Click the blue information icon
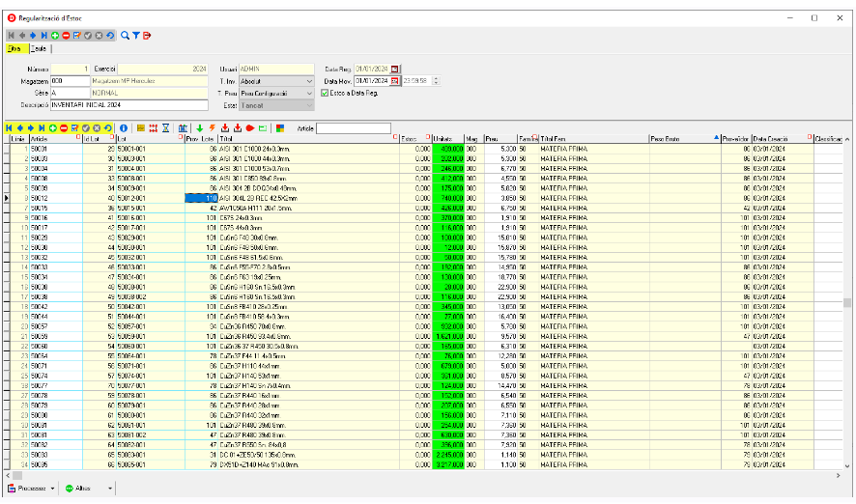Image resolution: width=856 pixels, height=504 pixels. (x=124, y=128)
